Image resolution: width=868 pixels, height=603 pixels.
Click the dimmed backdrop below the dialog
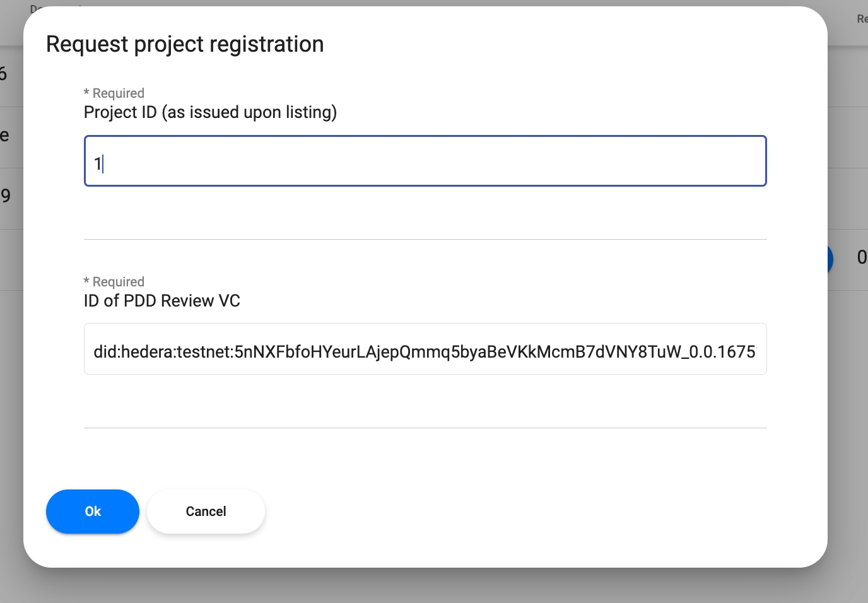(x=434, y=585)
